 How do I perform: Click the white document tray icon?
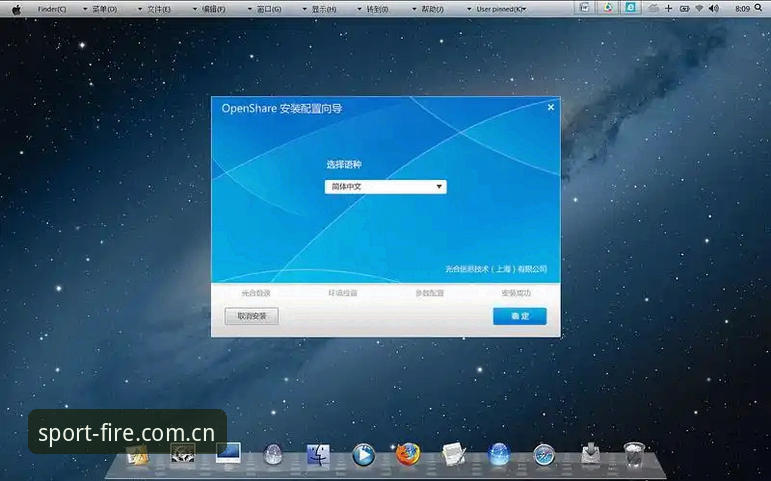585,8
